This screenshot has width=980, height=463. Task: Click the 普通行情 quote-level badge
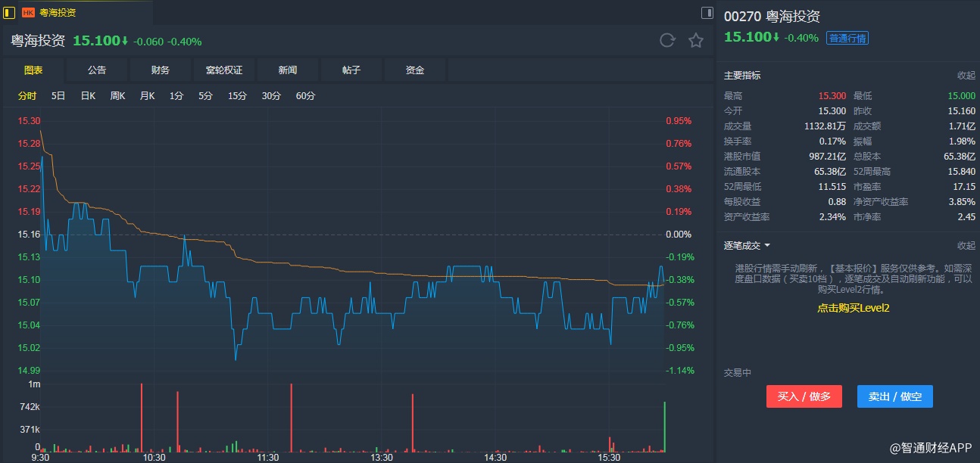[x=847, y=38]
